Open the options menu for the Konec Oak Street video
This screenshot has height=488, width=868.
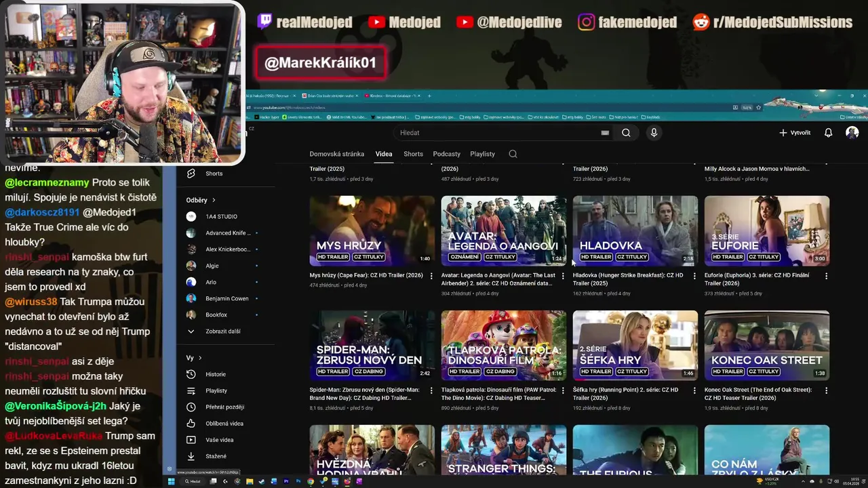click(826, 390)
